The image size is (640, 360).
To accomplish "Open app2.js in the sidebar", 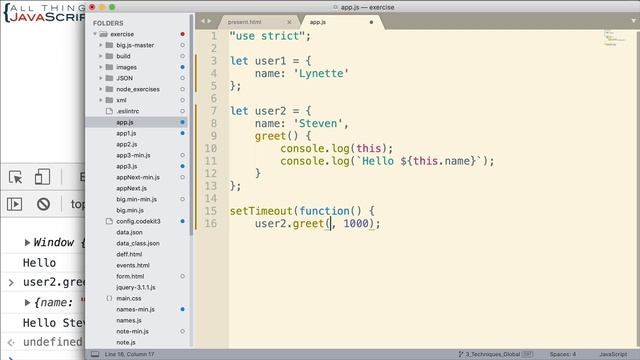I will click(127, 144).
